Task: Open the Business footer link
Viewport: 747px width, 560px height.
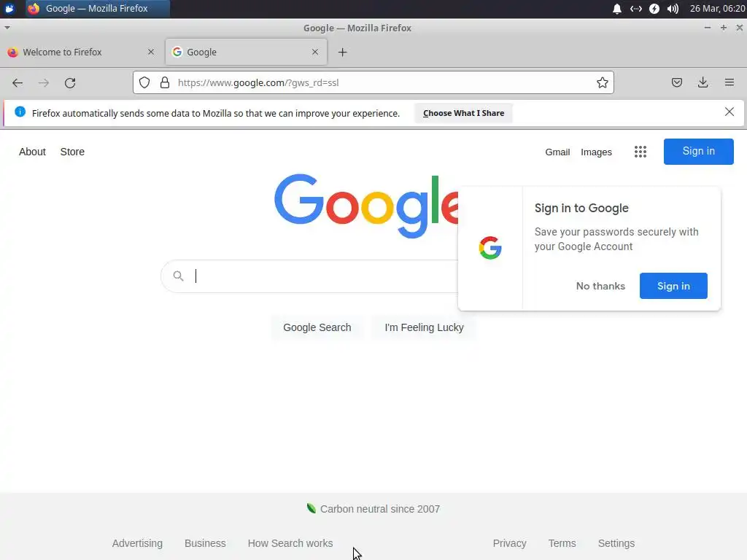Action: (205, 543)
